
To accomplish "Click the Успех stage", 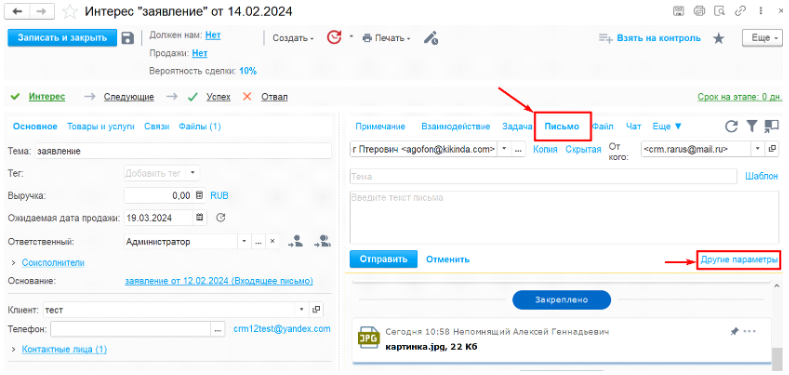I will pos(218,97).
